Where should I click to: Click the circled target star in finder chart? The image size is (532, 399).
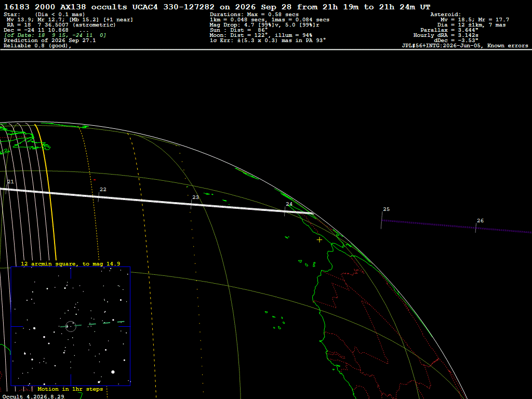tap(71, 326)
